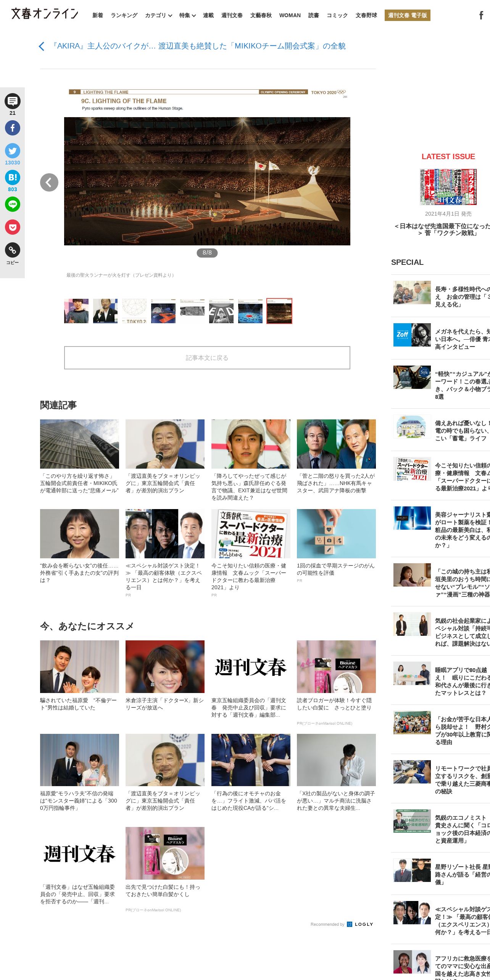
Task: Expand 特集 dropdown menu
Action: (187, 15)
